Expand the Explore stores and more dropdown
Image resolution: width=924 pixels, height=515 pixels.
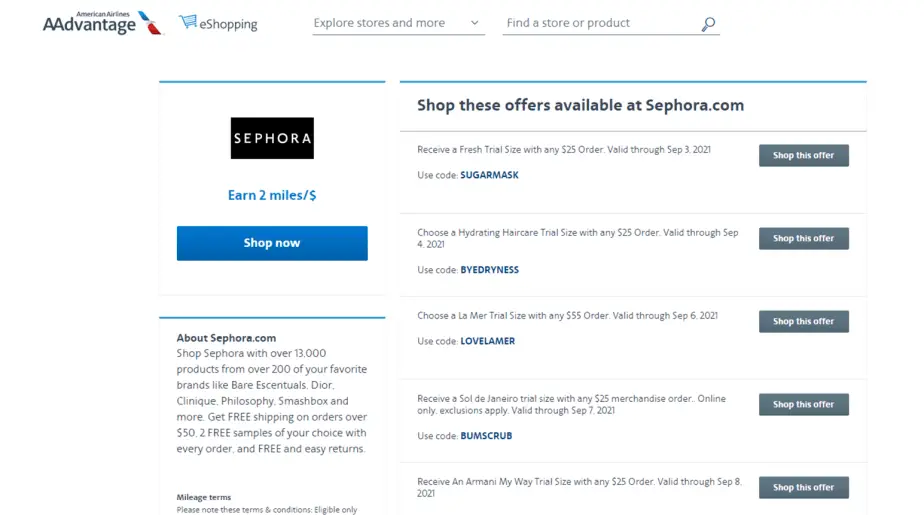[398, 24]
